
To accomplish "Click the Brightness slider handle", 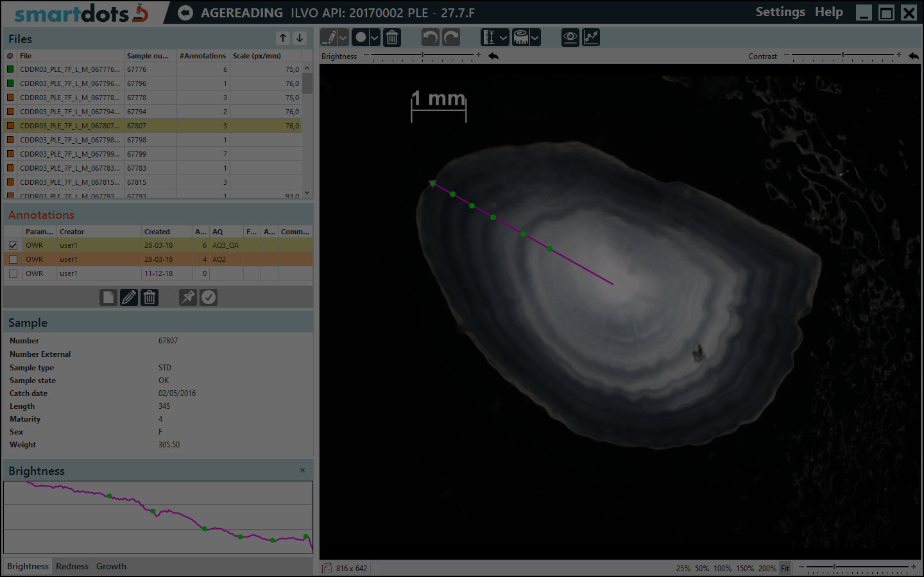I will (422, 56).
